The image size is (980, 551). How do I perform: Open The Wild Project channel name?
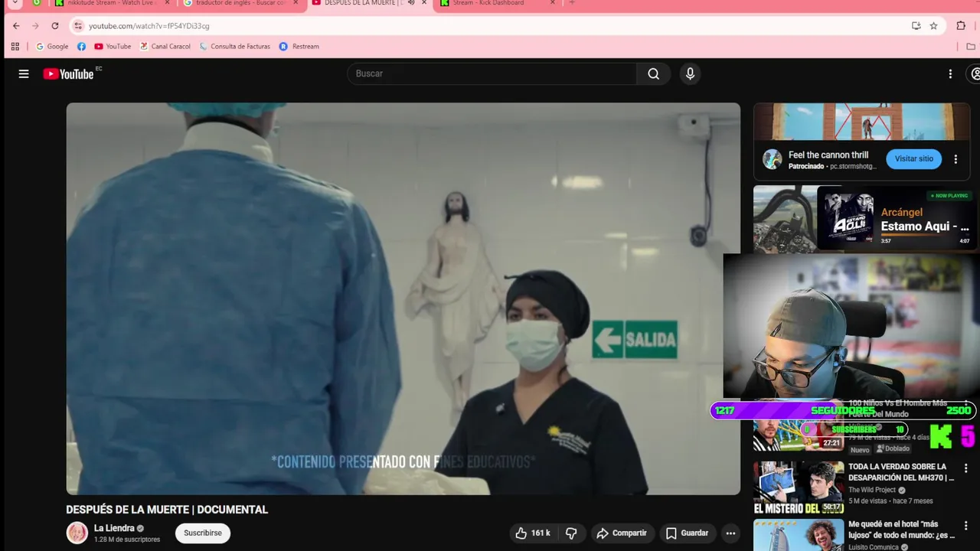(871, 490)
